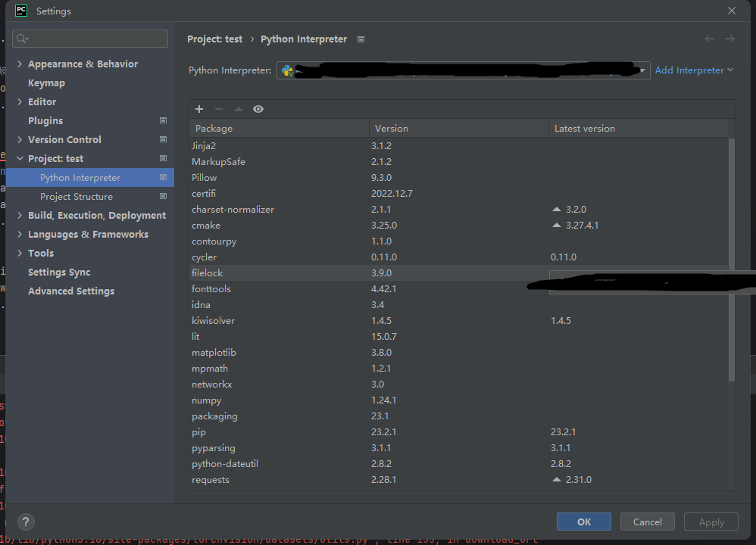Click the OK button
Viewport: 756px width, 545px height.
584,522
